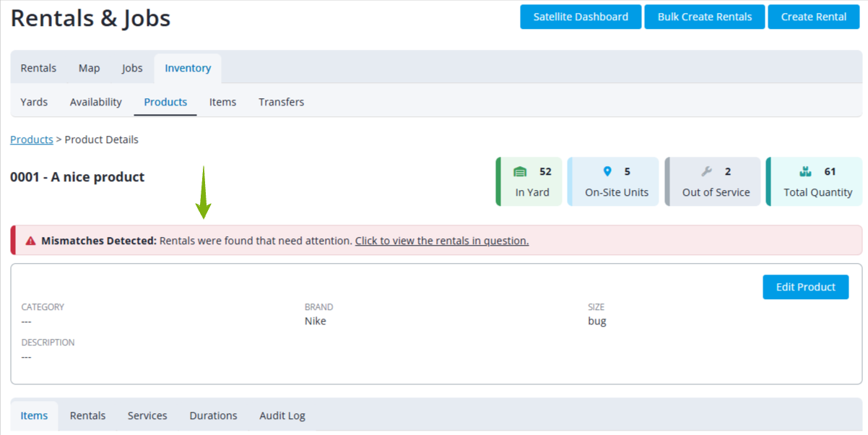Open the Transfers sub-tab

282,102
